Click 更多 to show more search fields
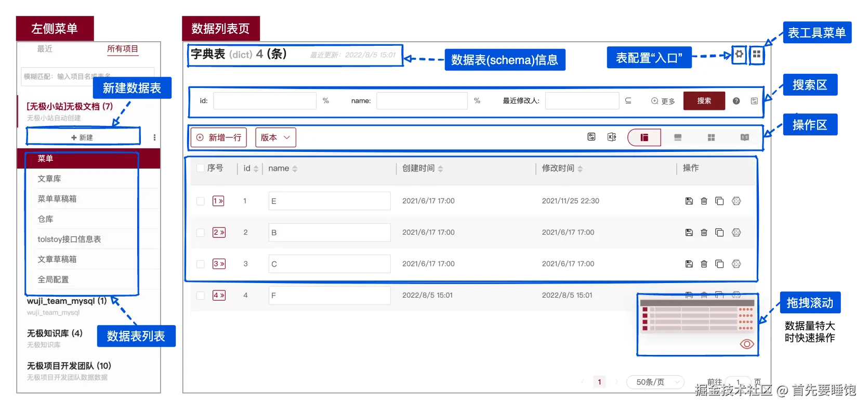This screenshot has width=868, height=409. coord(663,101)
